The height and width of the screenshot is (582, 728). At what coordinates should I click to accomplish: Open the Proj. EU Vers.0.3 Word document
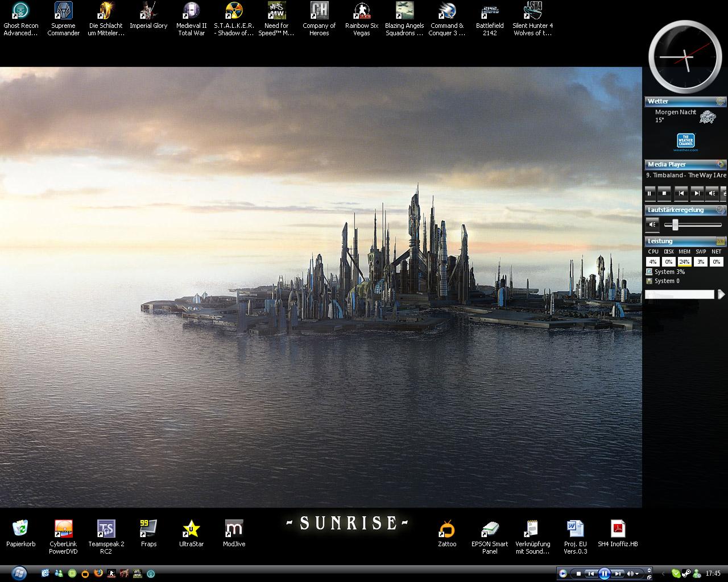575,537
